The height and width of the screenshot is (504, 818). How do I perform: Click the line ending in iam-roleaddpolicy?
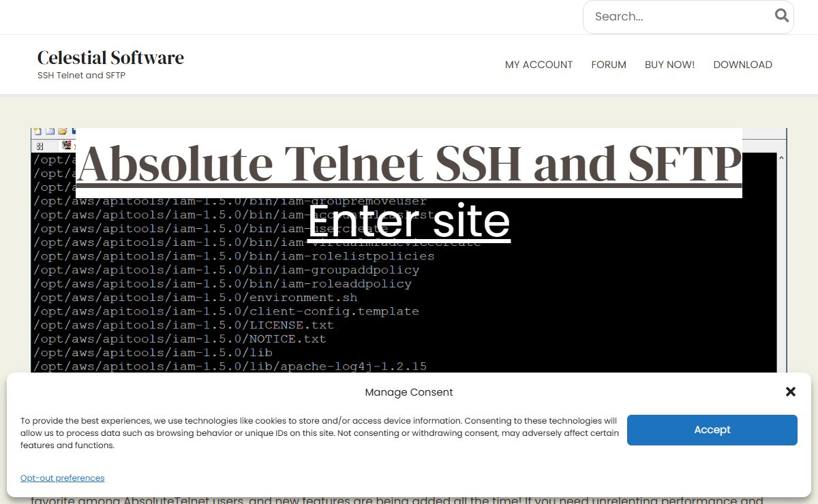point(222,283)
